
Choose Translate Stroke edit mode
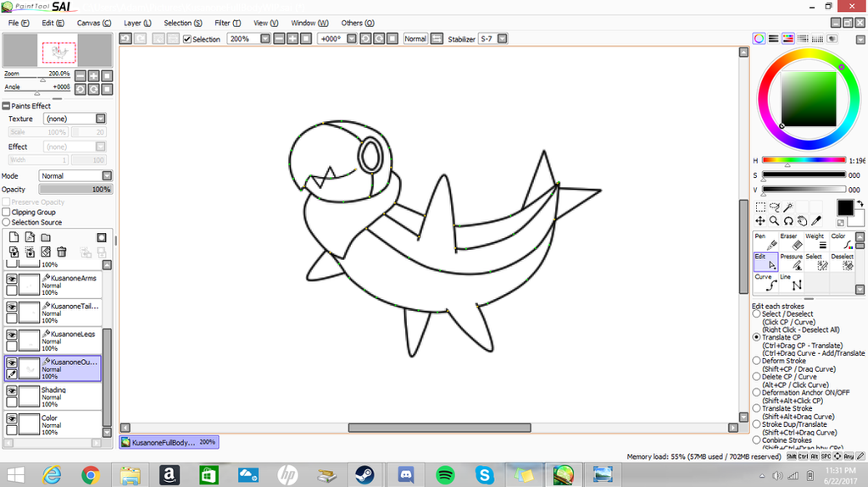coord(757,408)
